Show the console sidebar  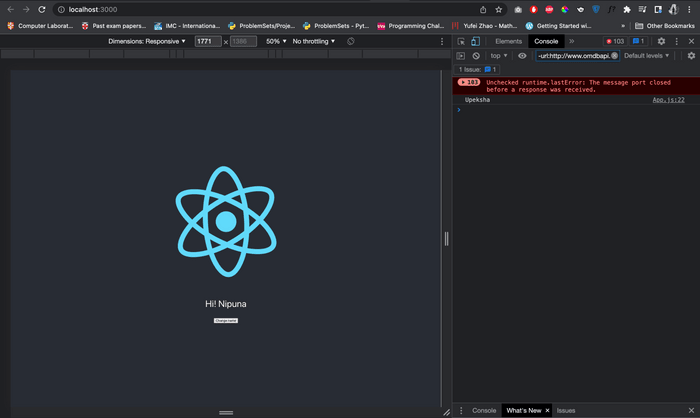[x=461, y=56]
